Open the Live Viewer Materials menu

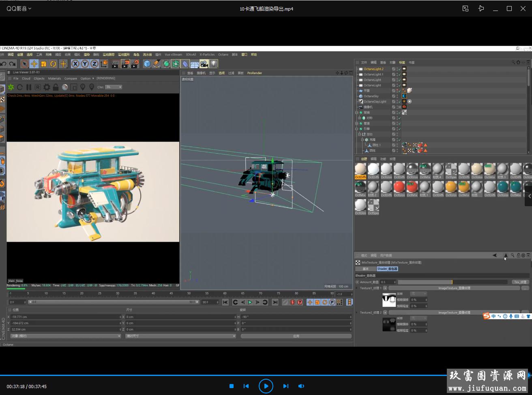point(54,79)
